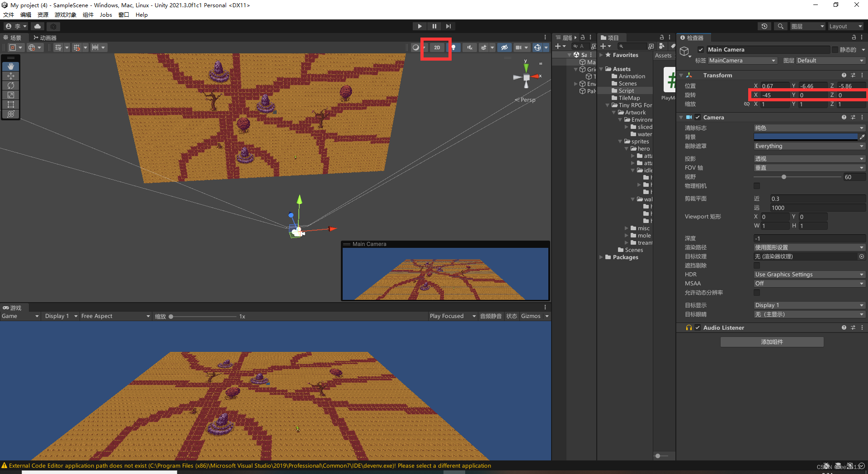Image resolution: width=868 pixels, height=474 pixels.
Task: Toggle the static checkbox
Action: [x=835, y=50]
